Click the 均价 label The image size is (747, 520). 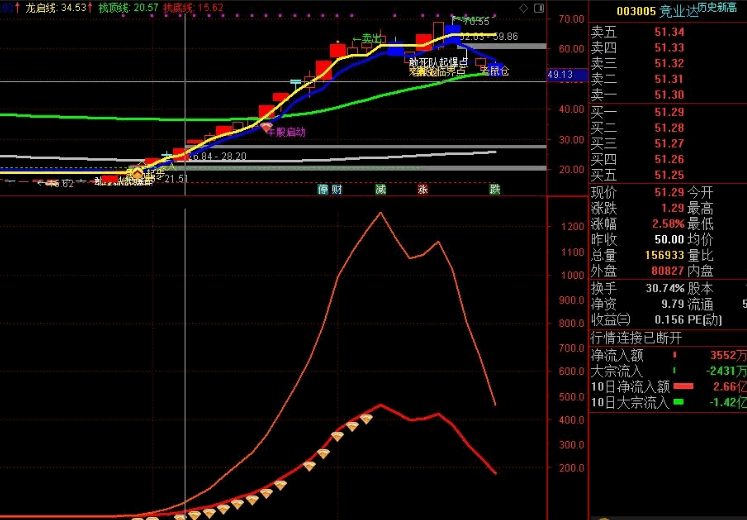[700, 240]
